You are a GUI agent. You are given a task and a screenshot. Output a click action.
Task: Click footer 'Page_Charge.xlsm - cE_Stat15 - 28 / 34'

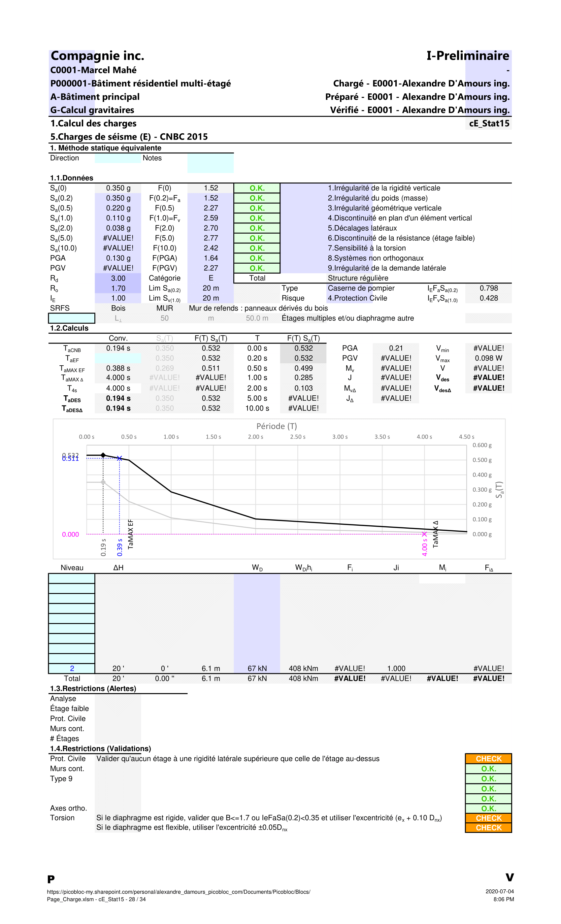click(x=96, y=899)
